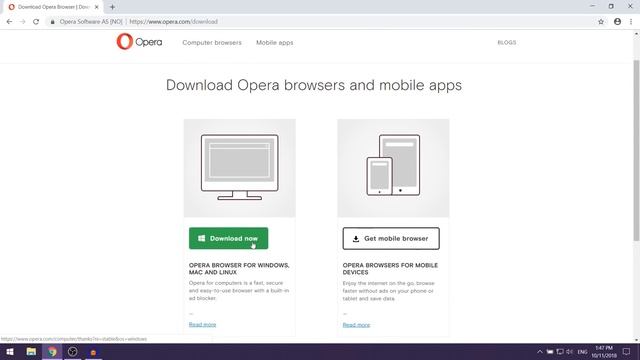Open the Chrome three-dot menu
Viewport: 640px width, 360px height.
(631, 22)
